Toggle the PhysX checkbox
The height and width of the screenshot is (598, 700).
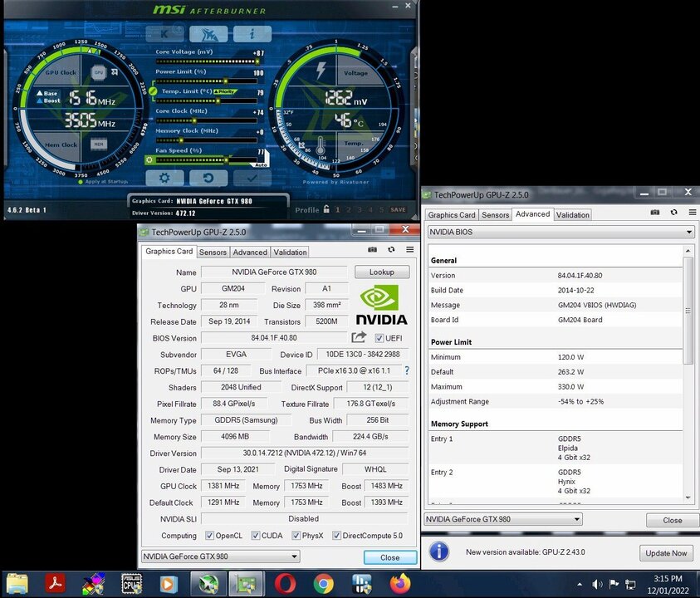(x=296, y=536)
